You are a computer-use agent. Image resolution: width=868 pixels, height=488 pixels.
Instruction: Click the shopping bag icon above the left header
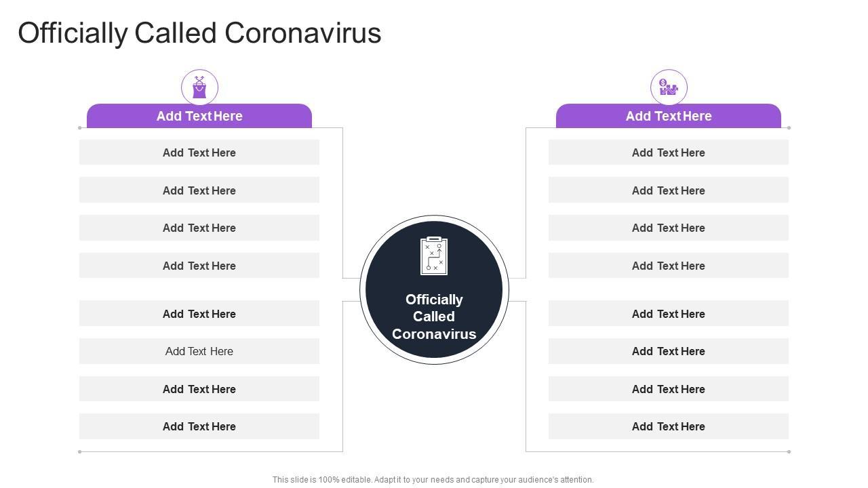coord(199,87)
